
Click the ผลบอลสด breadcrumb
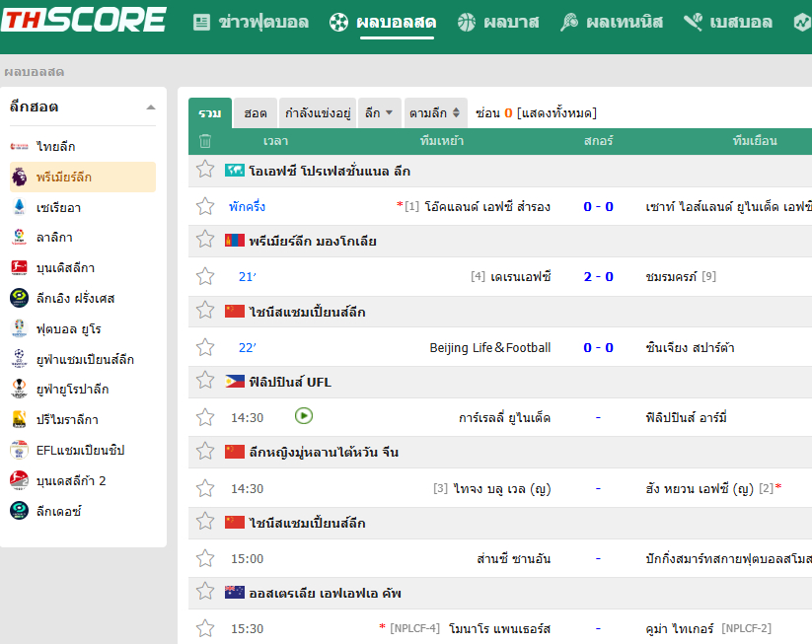pyautogui.click(x=35, y=72)
